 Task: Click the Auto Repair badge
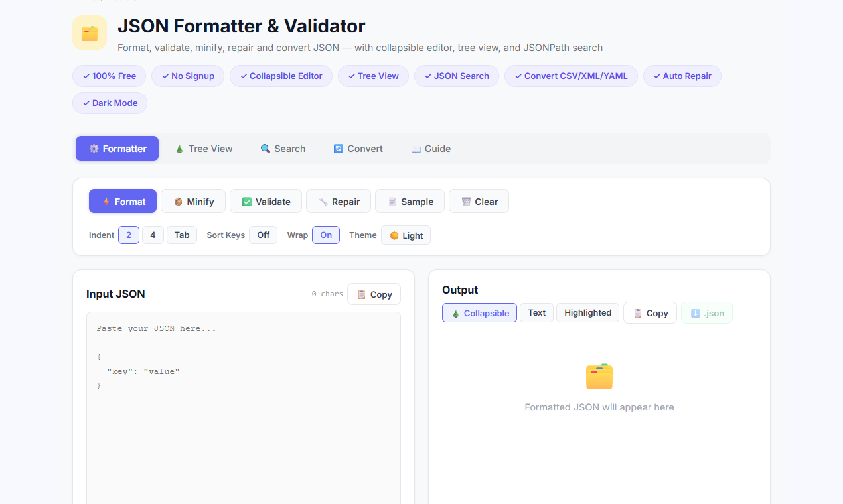tap(682, 76)
